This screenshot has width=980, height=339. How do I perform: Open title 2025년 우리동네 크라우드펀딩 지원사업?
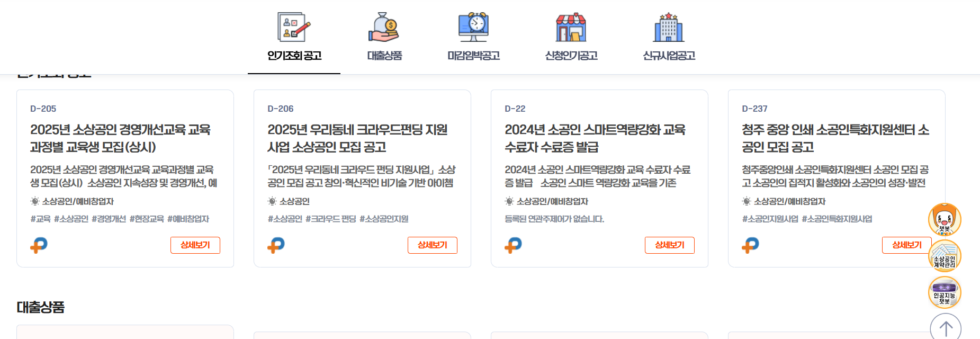click(357, 138)
